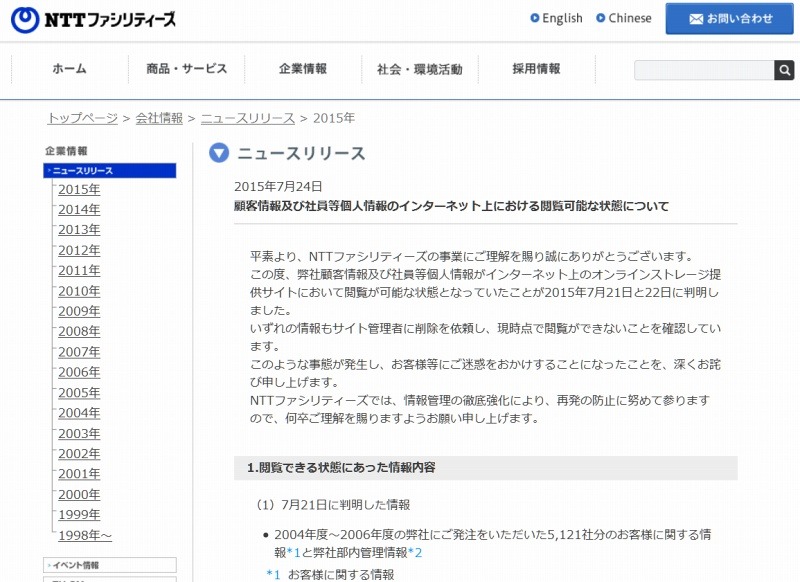Open the ホーム menu item
The image size is (800, 582).
click(x=69, y=69)
